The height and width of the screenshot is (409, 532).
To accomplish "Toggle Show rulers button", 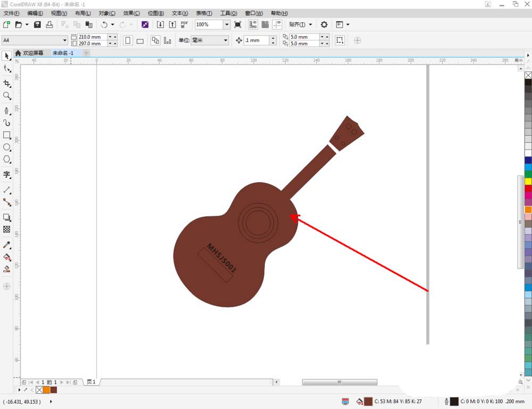I will (x=253, y=24).
